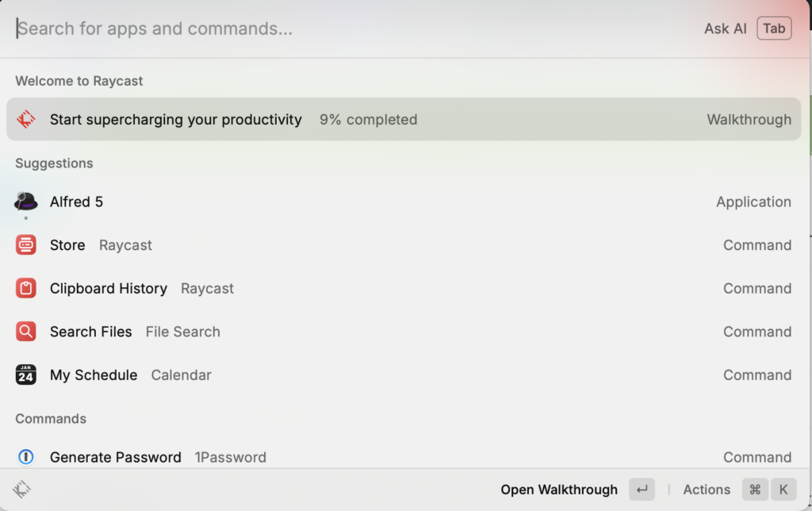Screen dimensions: 812x511
Task: Select the Search Files command
Action: click(x=396, y=332)
